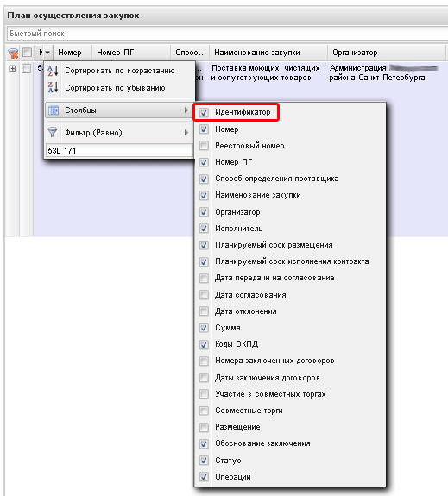Click ascending sort A-Z icon
The width and height of the screenshot is (448, 496).
pyautogui.click(x=53, y=71)
